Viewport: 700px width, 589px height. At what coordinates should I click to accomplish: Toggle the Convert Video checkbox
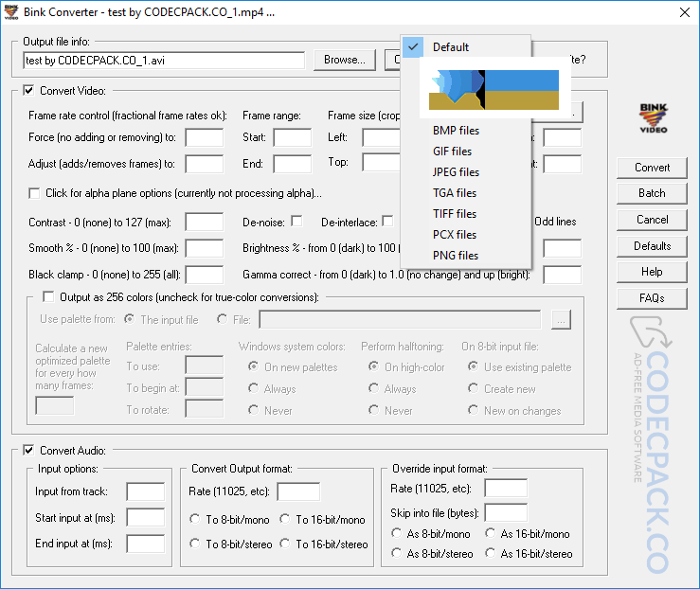pos(28,91)
